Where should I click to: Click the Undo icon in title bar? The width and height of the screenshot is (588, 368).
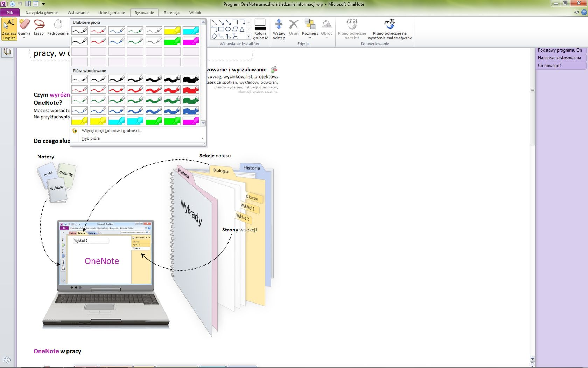(20, 4)
